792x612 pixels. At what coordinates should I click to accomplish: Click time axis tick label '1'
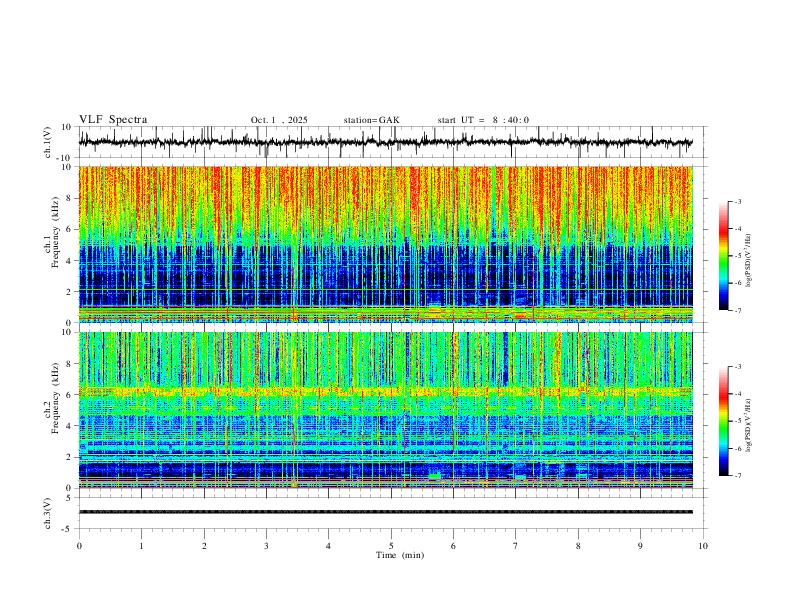pos(141,546)
